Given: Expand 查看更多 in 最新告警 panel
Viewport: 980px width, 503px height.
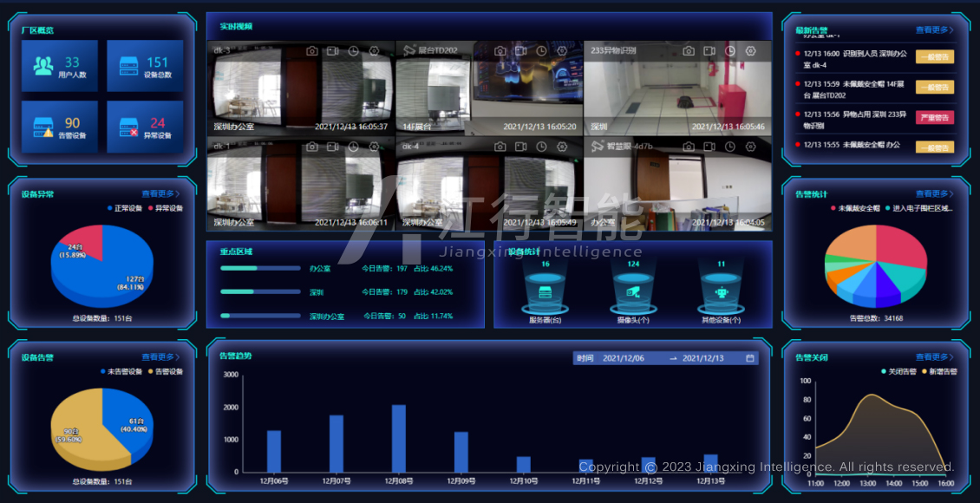Looking at the screenshot, I should click(934, 29).
